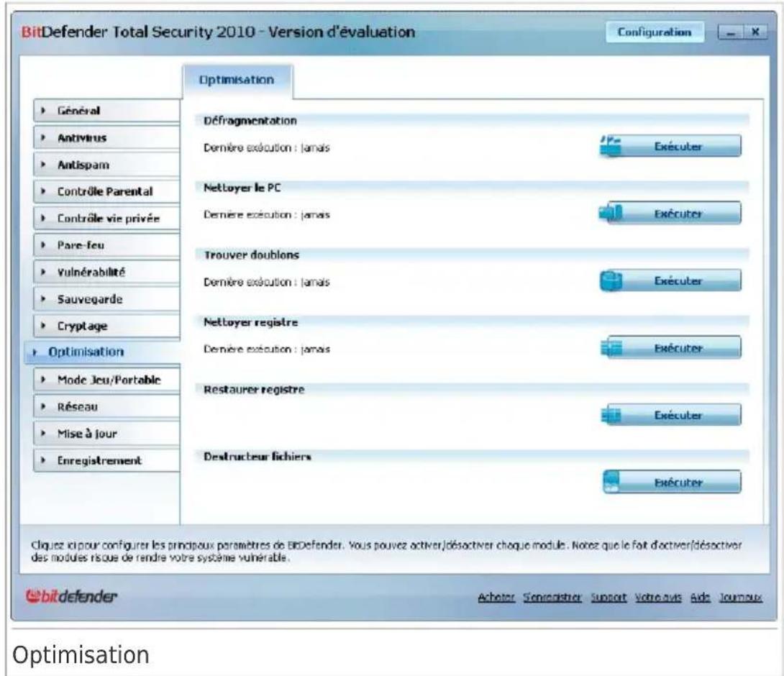The height and width of the screenshot is (676, 784).
Task: Click the Nettoyer le PC heading
Action: pyautogui.click(x=242, y=188)
